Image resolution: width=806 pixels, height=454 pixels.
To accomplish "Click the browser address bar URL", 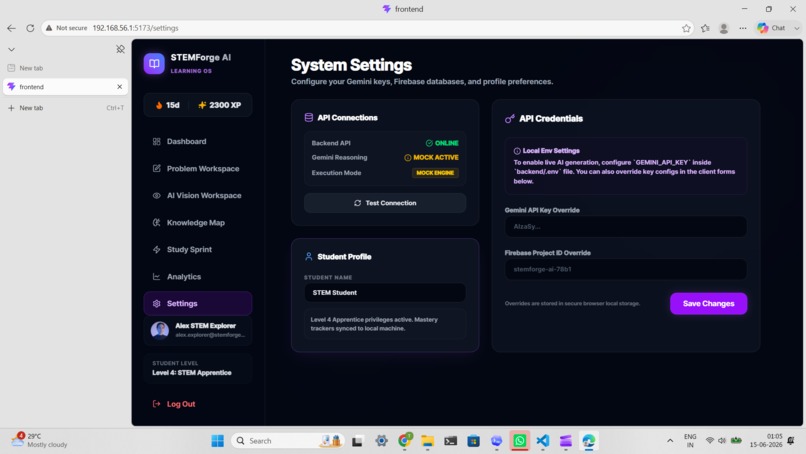I will point(135,28).
